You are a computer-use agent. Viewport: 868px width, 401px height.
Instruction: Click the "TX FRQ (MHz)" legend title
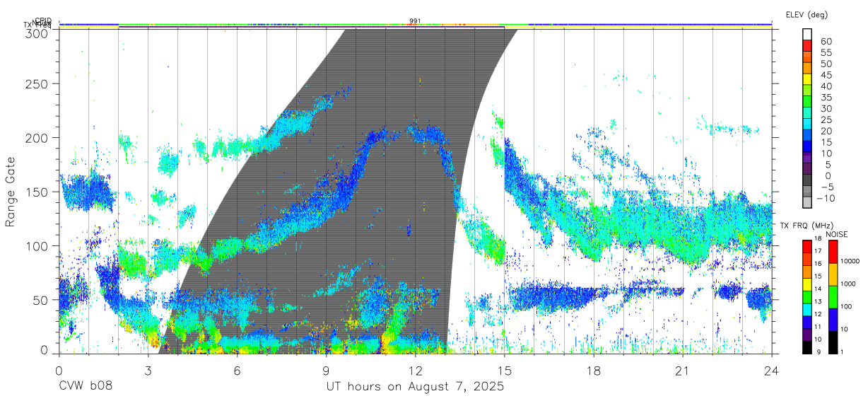click(x=807, y=225)
